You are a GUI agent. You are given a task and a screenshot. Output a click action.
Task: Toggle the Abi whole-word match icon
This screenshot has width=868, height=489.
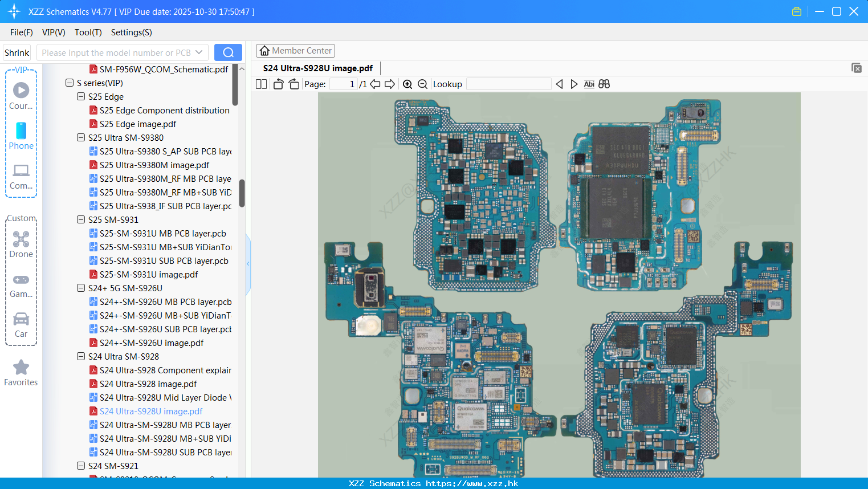[x=589, y=84]
